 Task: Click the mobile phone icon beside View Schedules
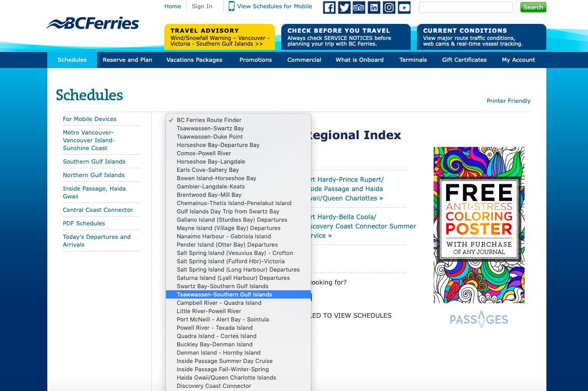[231, 6]
